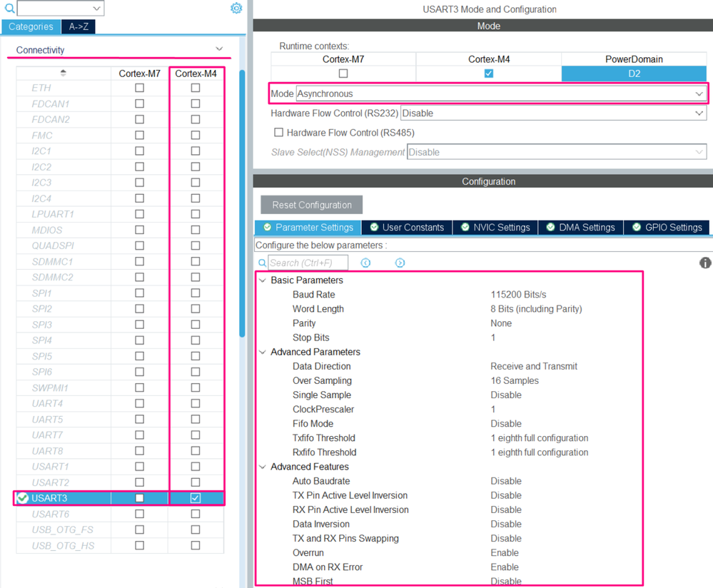Tick Cortex-M4 checkbox for USART6
Screen dimensions: 713x588
pos(196,514)
